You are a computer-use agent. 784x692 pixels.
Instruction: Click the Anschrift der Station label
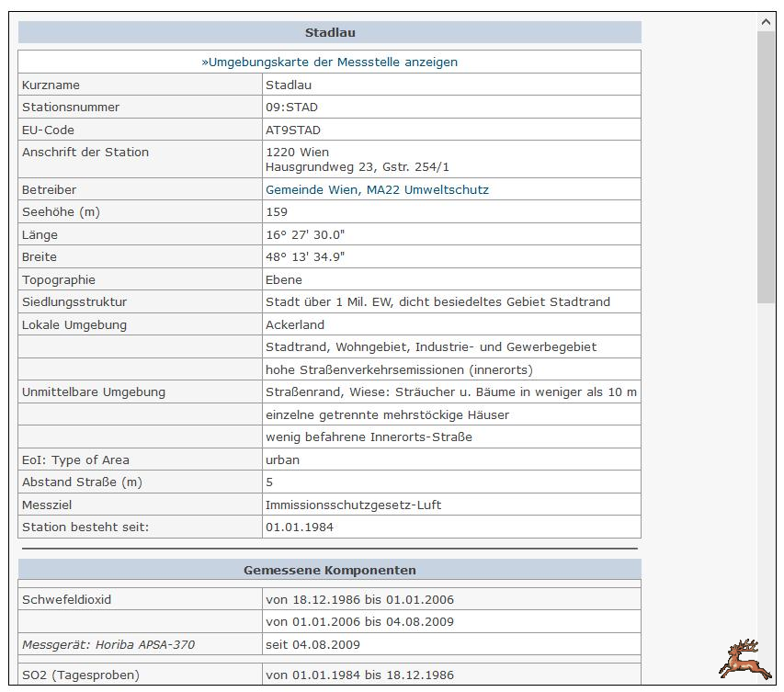(85, 152)
